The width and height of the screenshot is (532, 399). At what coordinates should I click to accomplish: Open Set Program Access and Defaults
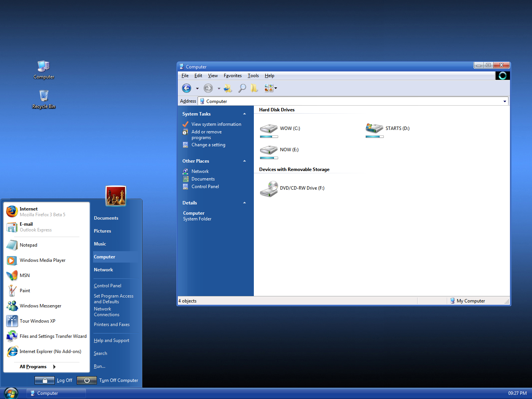[114, 299]
